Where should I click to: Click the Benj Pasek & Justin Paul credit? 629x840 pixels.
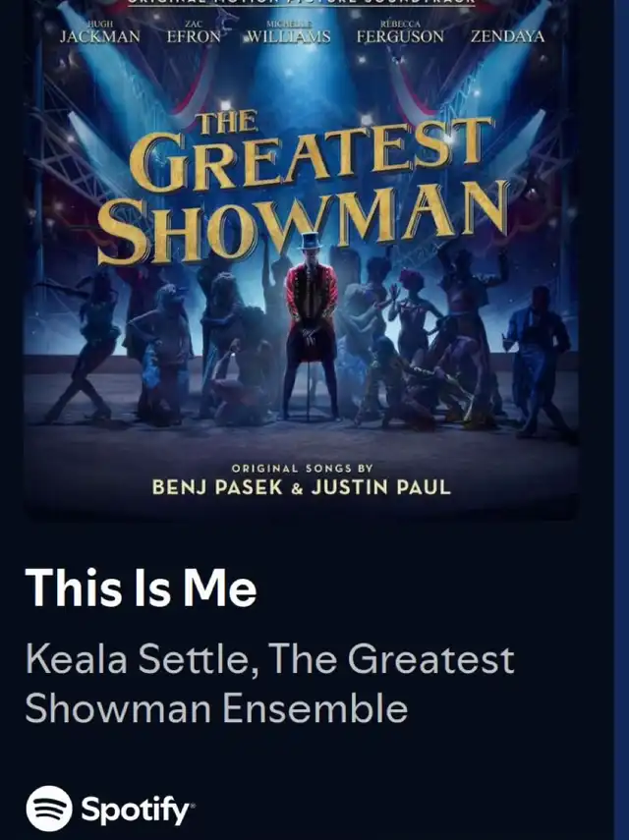tap(302, 487)
